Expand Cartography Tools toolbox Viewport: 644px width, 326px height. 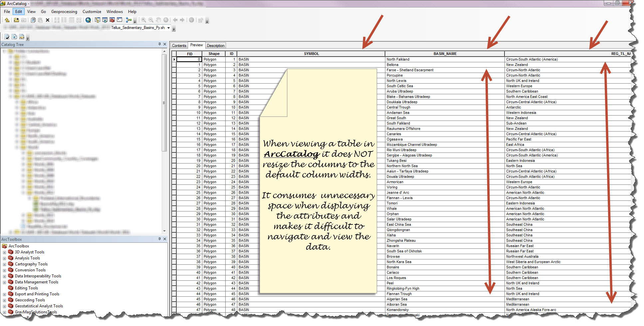tap(5, 264)
